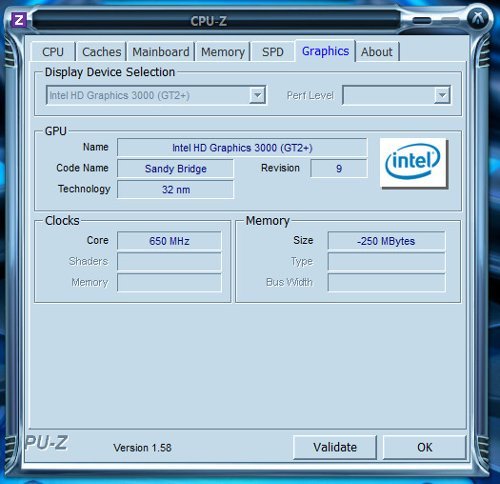Image resolution: width=500 pixels, height=484 pixels.
Task: Click the GPU Name field
Action: point(242,147)
